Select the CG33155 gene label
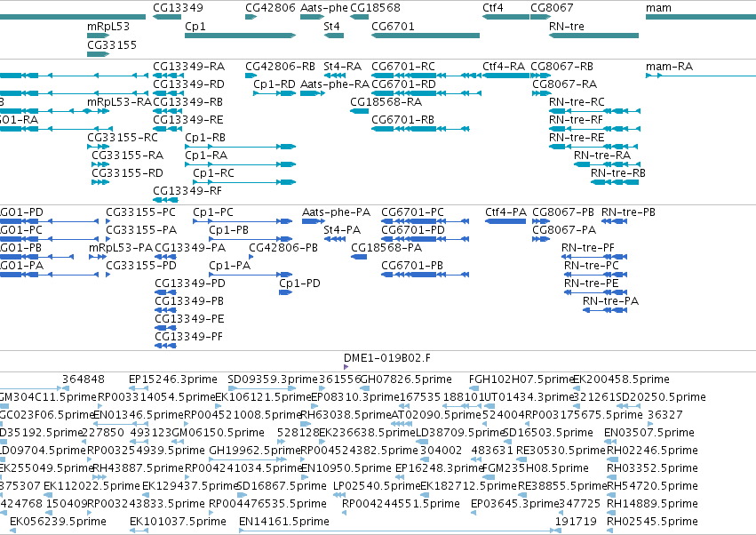The image size is (756, 535). (112, 44)
